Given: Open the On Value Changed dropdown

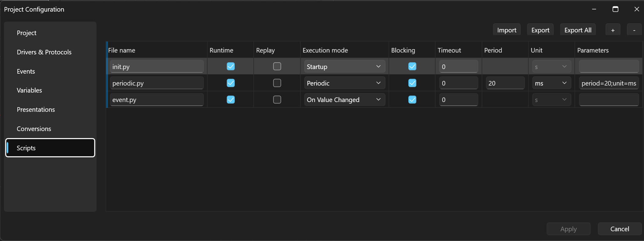Looking at the screenshot, I should [x=345, y=100].
